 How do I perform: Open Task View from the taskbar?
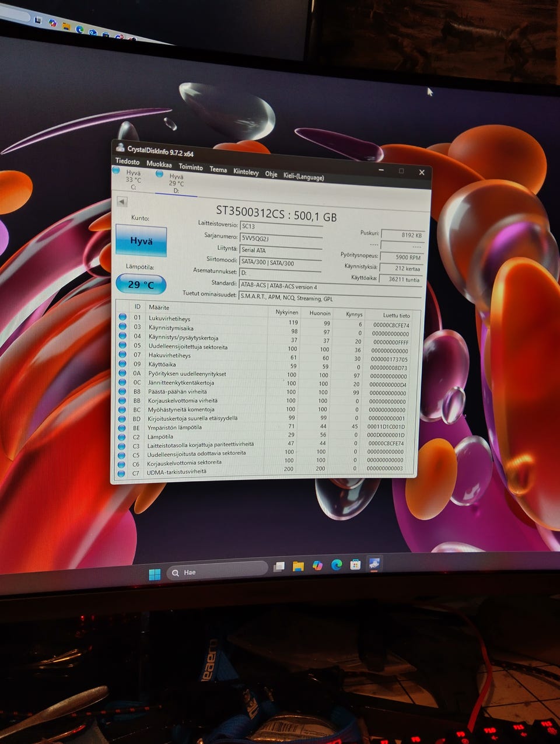[x=279, y=567]
